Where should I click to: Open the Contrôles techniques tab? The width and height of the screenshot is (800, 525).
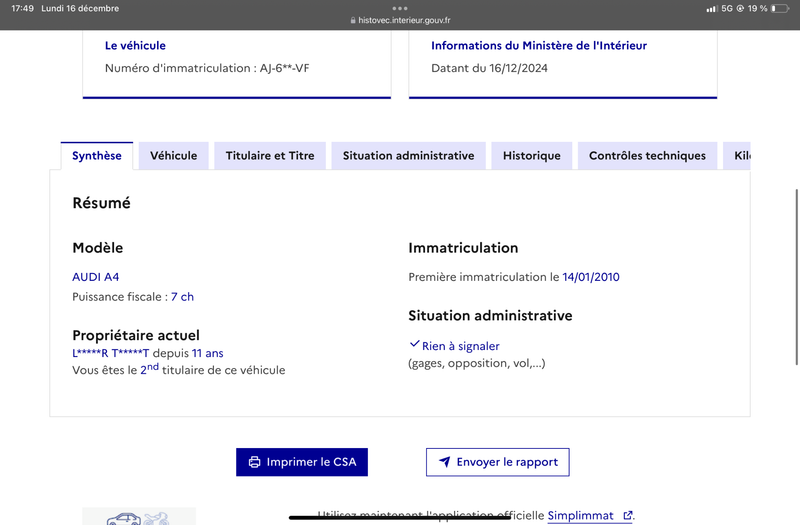point(647,156)
